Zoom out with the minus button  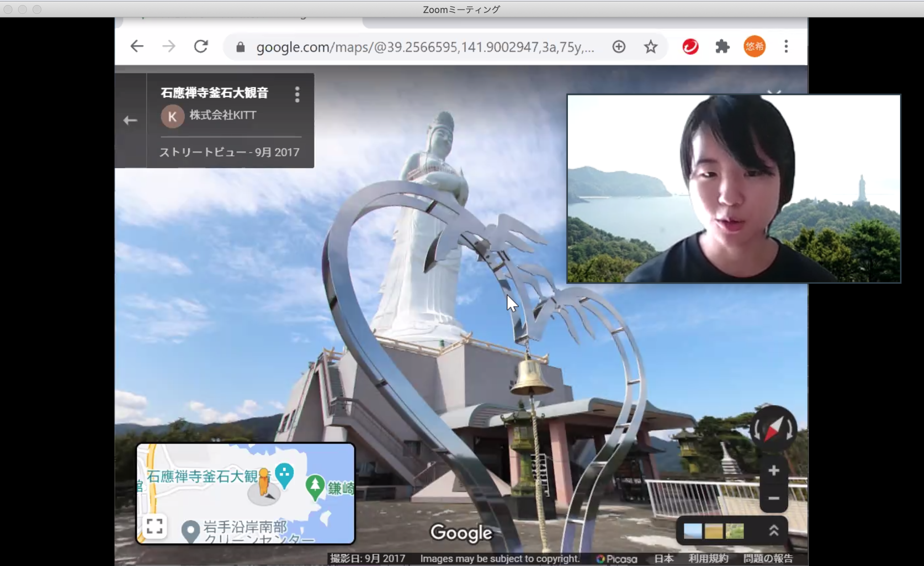tap(773, 498)
